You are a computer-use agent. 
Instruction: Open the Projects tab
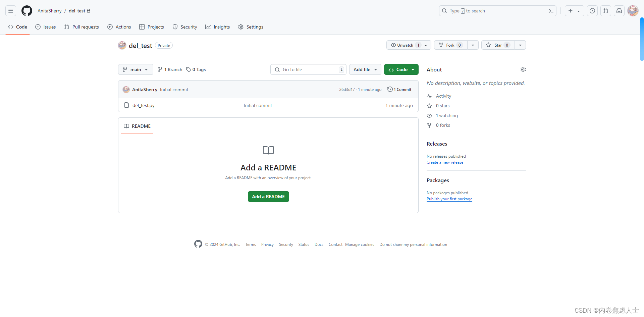pos(152,27)
